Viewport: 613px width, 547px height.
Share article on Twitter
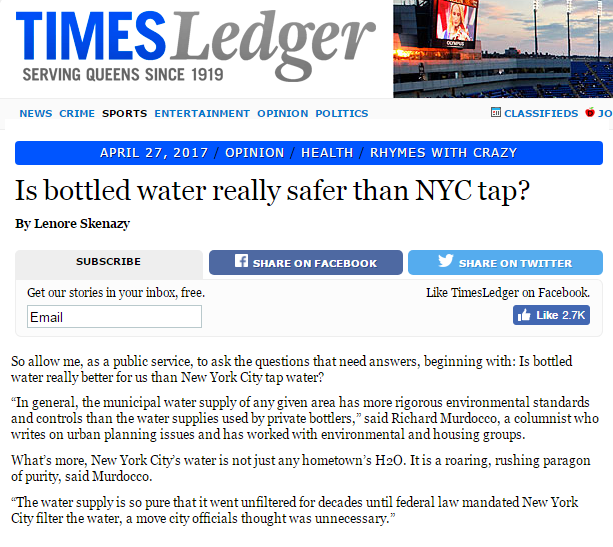click(505, 262)
